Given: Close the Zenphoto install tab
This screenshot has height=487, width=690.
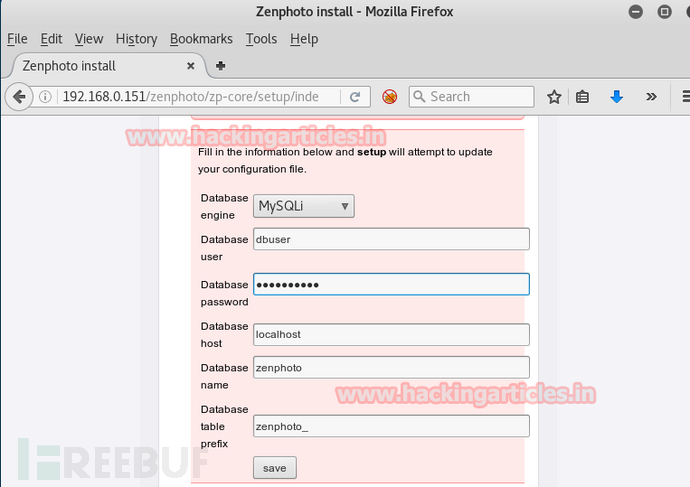Looking at the screenshot, I should (191, 66).
